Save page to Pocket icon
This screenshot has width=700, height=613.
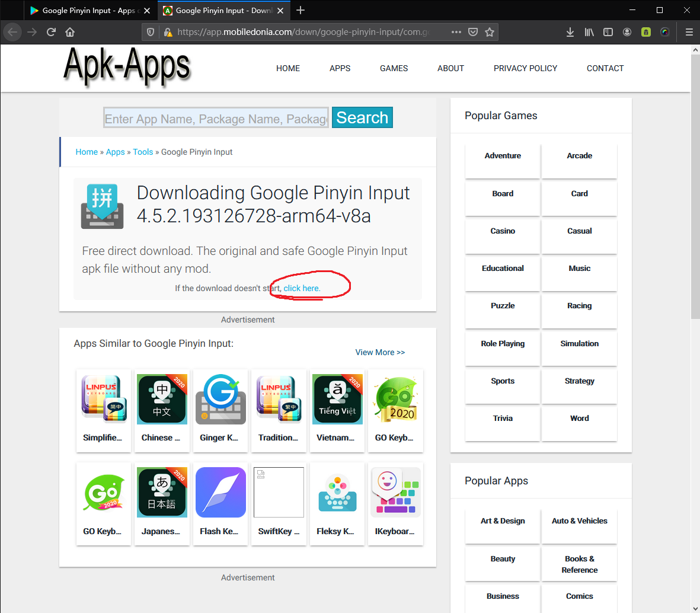[473, 32]
